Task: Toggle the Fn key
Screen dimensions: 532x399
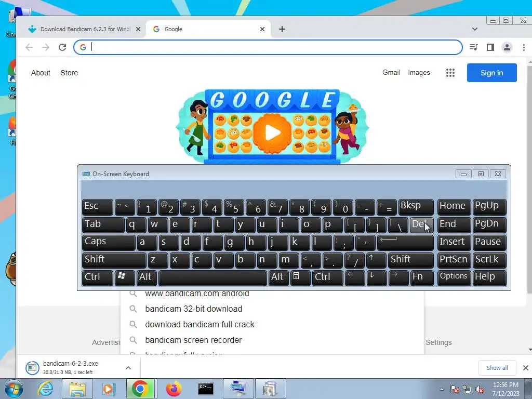Action: click(421, 278)
